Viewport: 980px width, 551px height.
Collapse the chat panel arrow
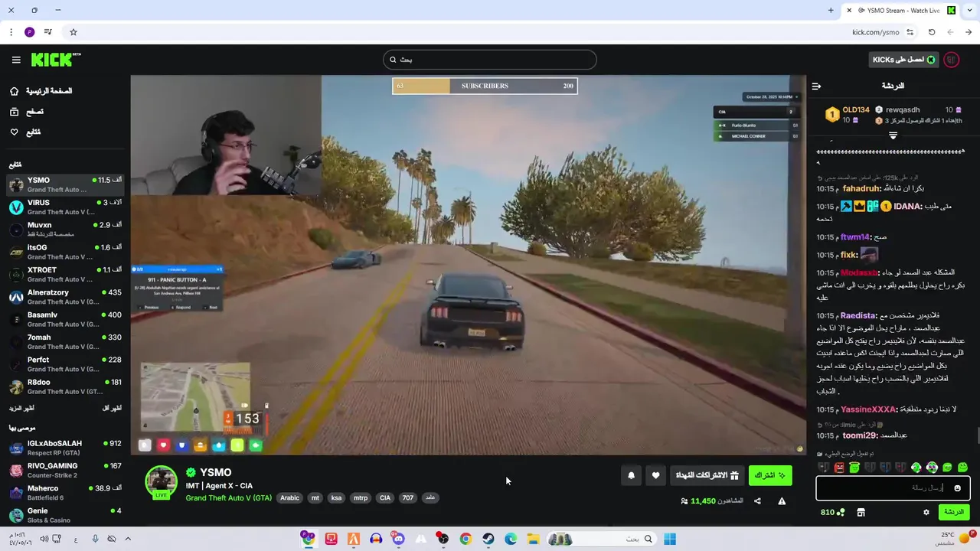(816, 86)
